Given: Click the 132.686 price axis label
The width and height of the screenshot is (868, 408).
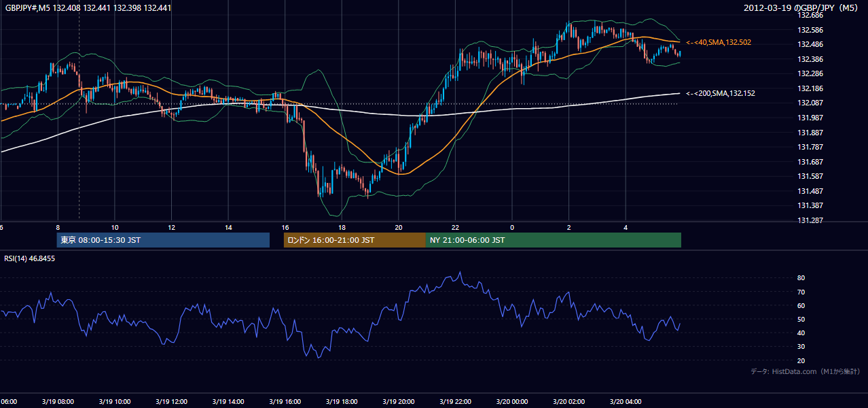Looking at the screenshot, I should [810, 15].
